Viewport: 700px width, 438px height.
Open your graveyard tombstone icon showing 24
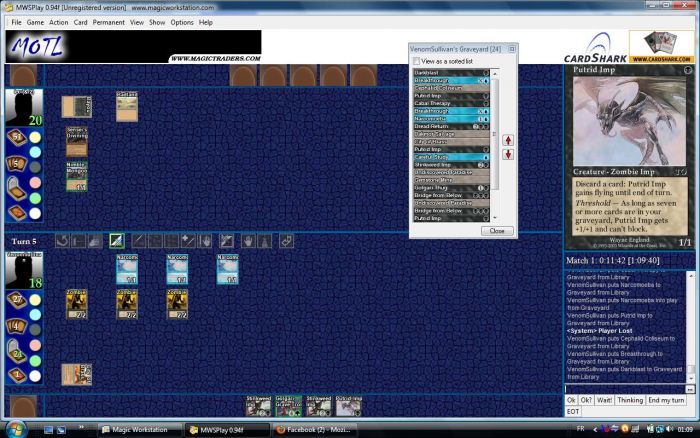[17, 352]
